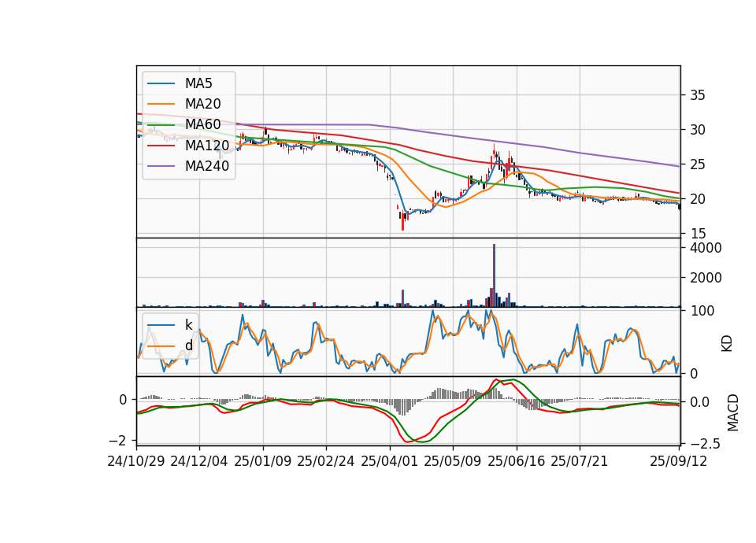Click the price axis value 30
This screenshot has width=756, height=543.
point(697,130)
